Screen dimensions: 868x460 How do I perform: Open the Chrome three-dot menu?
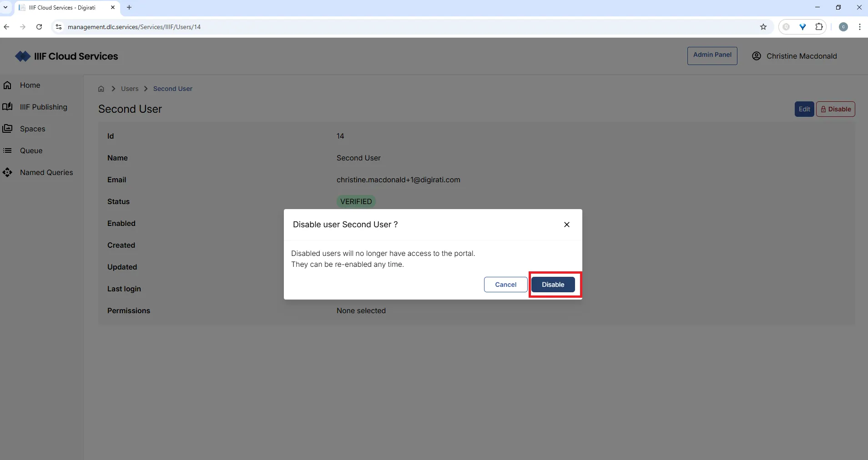859,27
